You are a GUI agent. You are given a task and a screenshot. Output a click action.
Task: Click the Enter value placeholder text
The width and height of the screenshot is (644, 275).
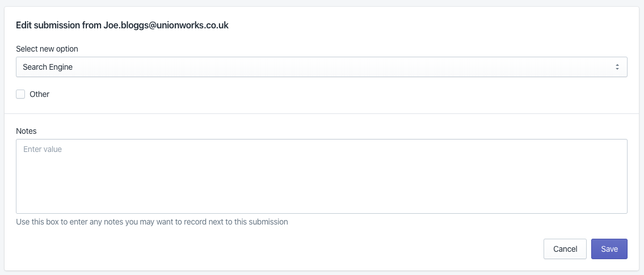click(43, 149)
